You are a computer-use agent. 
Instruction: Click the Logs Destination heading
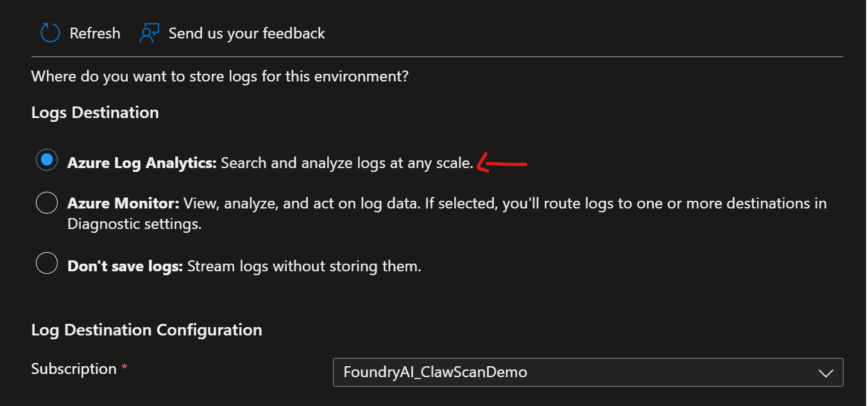(95, 112)
